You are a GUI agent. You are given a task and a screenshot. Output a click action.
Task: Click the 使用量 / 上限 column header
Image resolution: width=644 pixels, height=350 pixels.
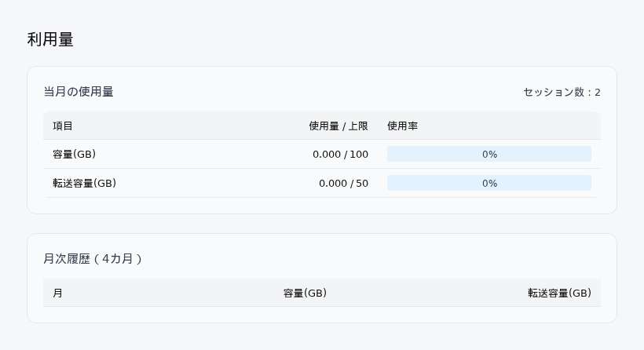338,126
